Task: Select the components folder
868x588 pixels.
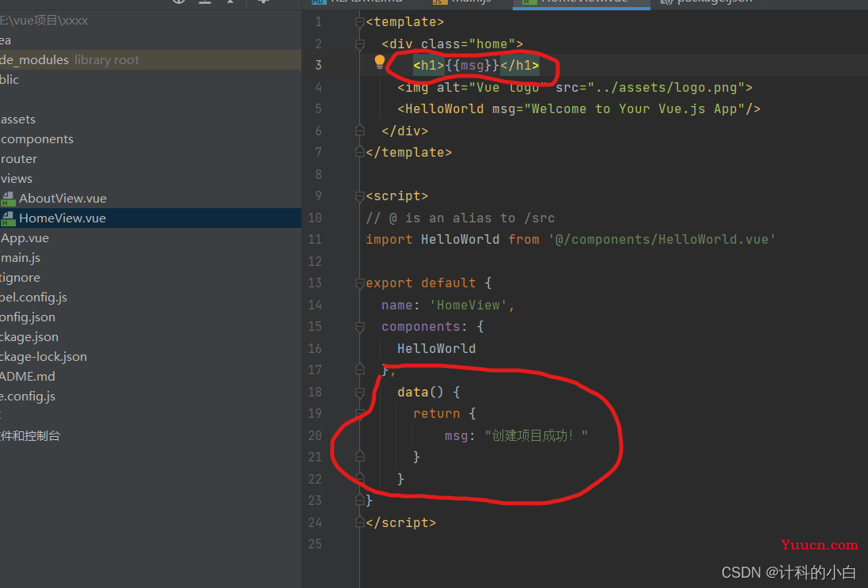Action: [x=36, y=139]
